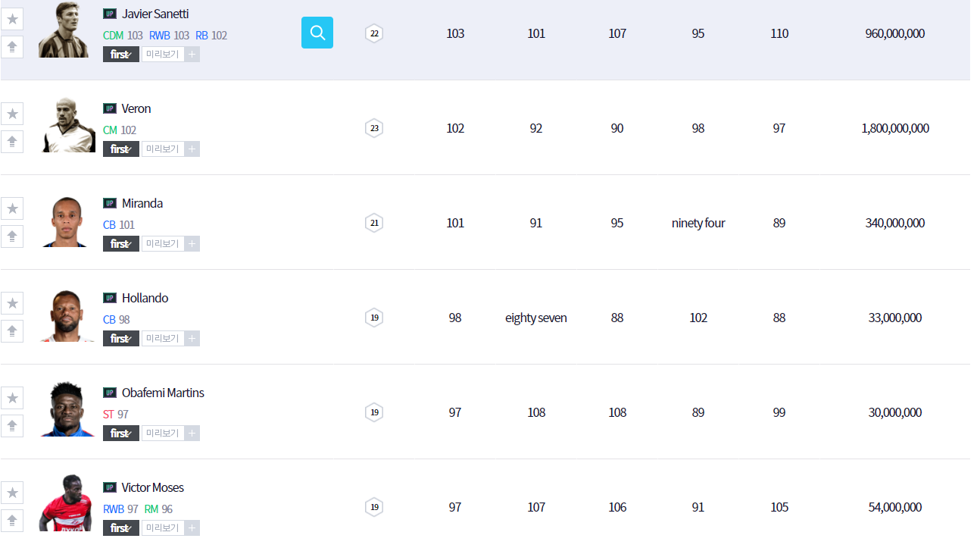The height and width of the screenshot is (551, 980).
Task: Expand the plus button in Victor Moses's row
Action: [192, 528]
